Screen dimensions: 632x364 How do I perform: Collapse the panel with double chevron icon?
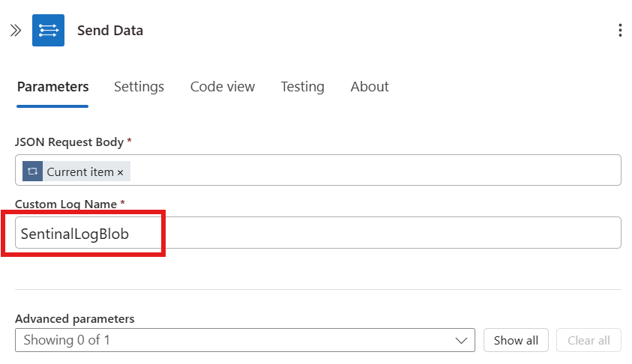(x=16, y=31)
